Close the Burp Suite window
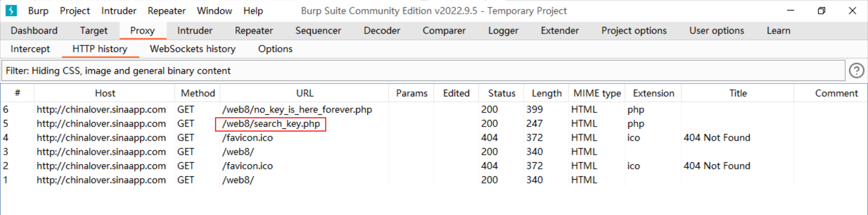This screenshot has width=868, height=215. point(852,11)
